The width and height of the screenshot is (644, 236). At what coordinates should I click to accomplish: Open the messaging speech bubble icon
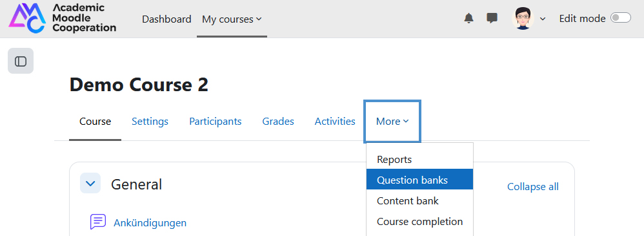click(492, 19)
